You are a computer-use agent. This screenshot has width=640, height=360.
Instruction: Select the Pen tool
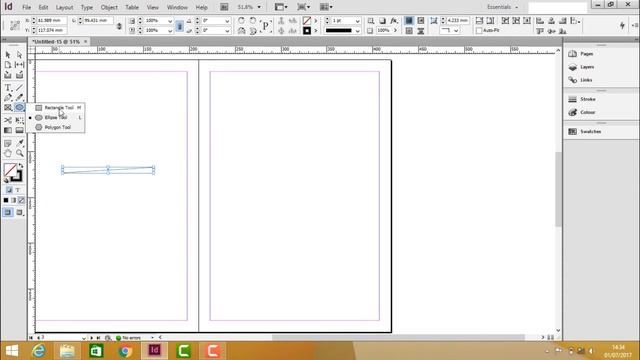pyautogui.click(x=8, y=98)
